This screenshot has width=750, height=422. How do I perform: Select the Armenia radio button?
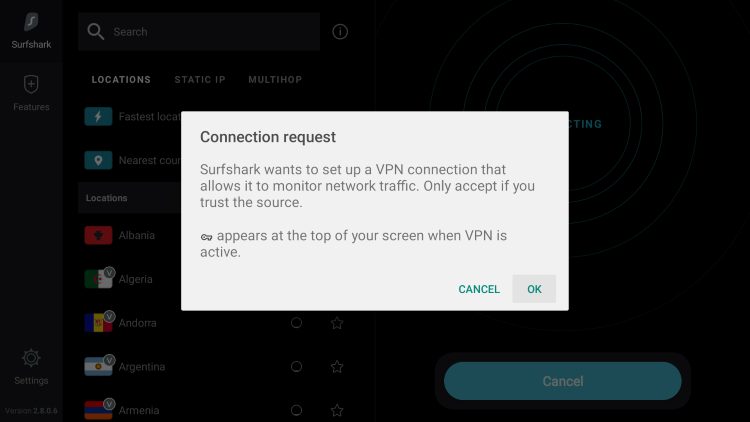tap(297, 411)
